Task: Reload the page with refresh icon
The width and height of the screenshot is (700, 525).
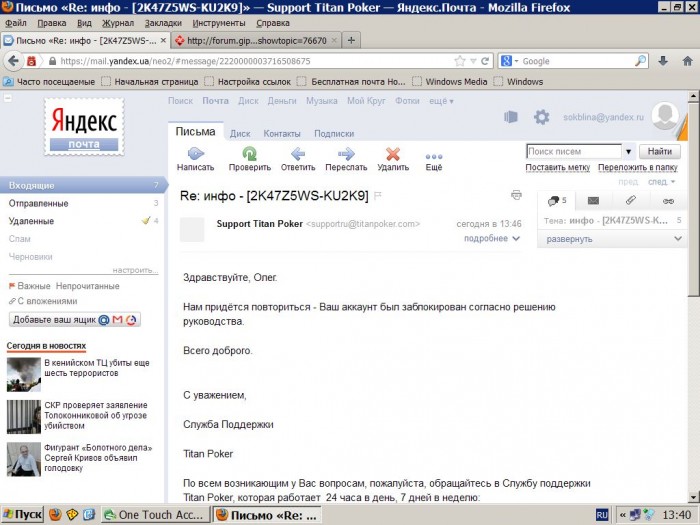Action: point(485,61)
